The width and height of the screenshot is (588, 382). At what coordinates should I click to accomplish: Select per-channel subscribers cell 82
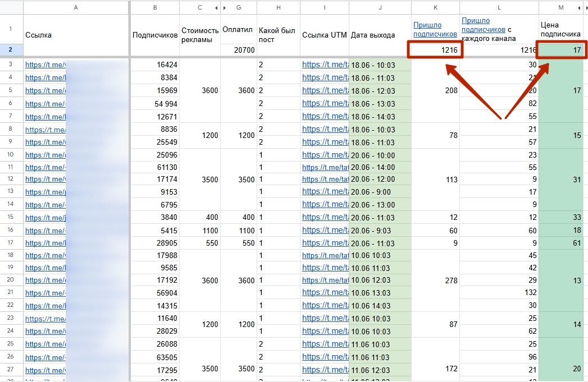point(499,103)
